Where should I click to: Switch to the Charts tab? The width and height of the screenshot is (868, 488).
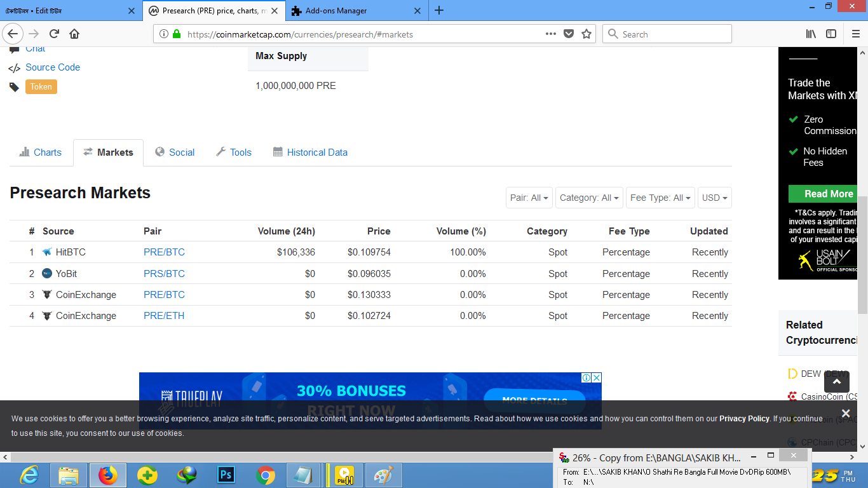click(x=41, y=152)
